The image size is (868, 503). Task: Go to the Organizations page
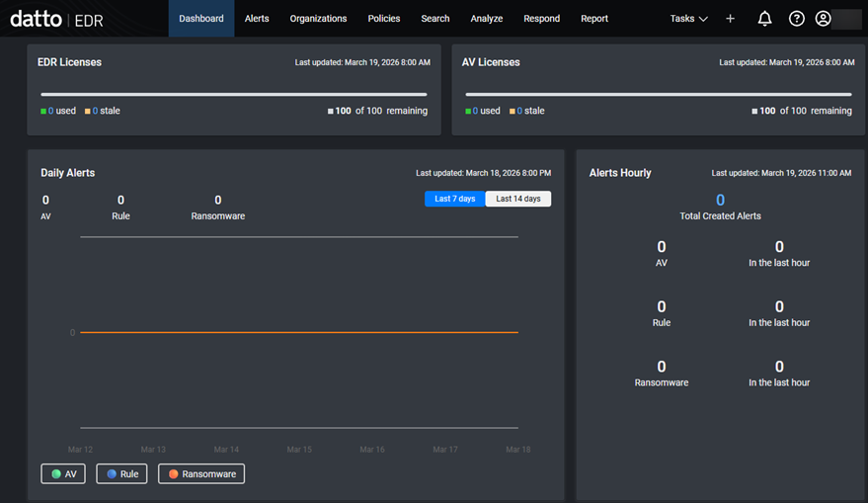[318, 19]
